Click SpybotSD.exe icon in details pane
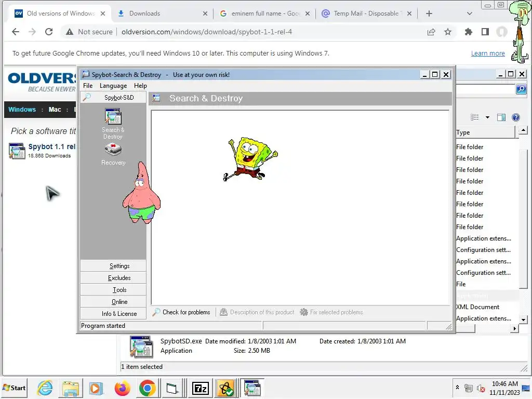Viewport: 532px width, 399px height. (x=141, y=347)
